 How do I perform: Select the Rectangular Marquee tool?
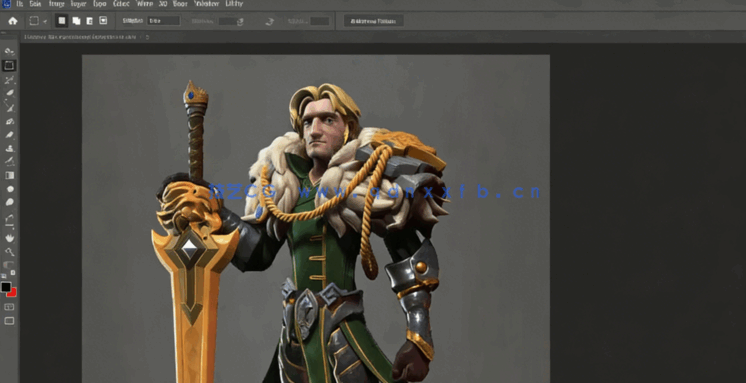(9, 65)
